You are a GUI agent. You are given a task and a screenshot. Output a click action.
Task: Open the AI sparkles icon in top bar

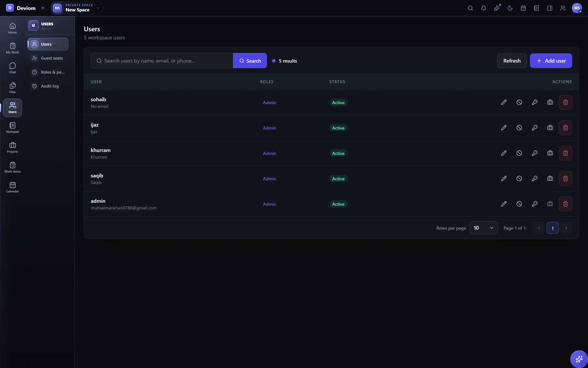[x=497, y=8]
